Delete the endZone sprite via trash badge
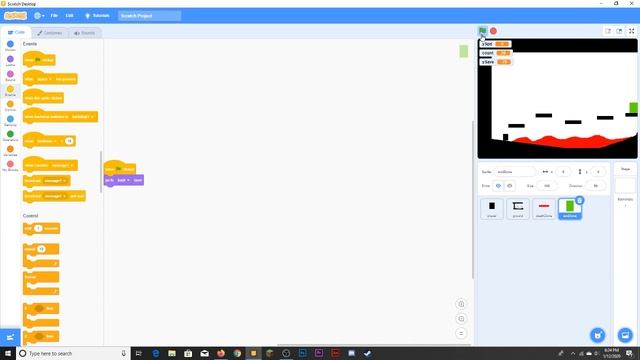This screenshot has height=360, width=640. point(580,200)
